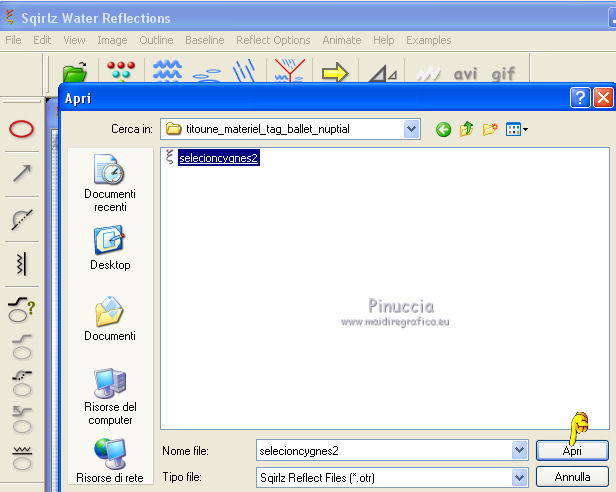Click the Annulla button
The height and width of the screenshot is (492, 616).
pyautogui.click(x=572, y=477)
